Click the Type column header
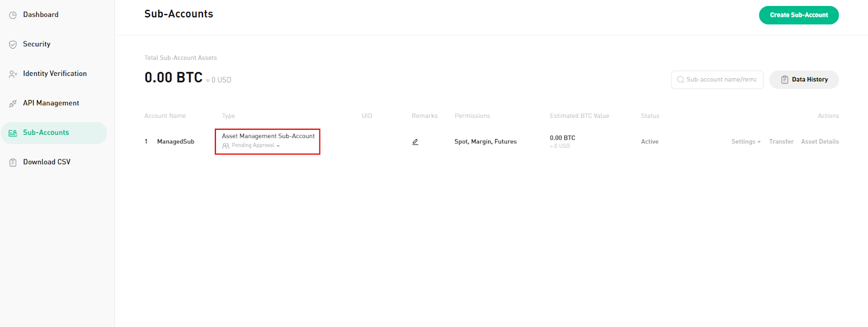This screenshot has width=868, height=327. (x=228, y=116)
